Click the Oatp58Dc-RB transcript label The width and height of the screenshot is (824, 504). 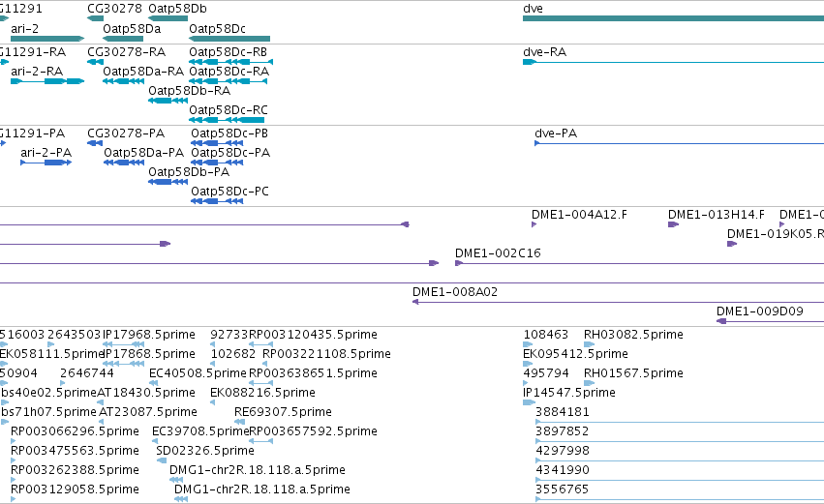229,52
